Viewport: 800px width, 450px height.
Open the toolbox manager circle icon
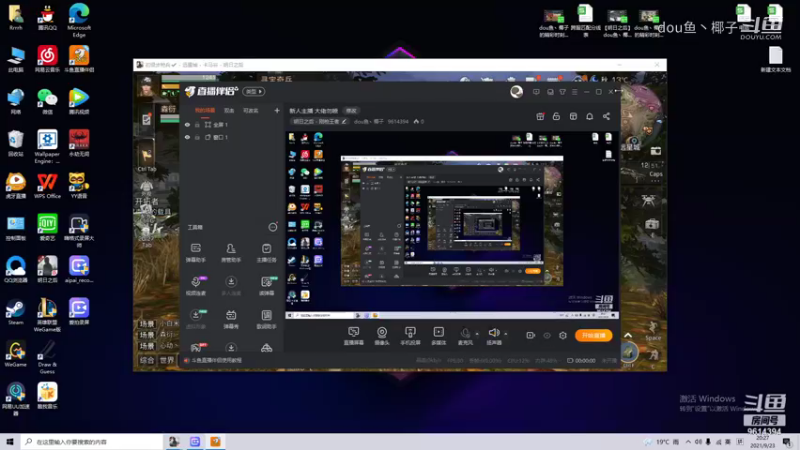(x=273, y=227)
